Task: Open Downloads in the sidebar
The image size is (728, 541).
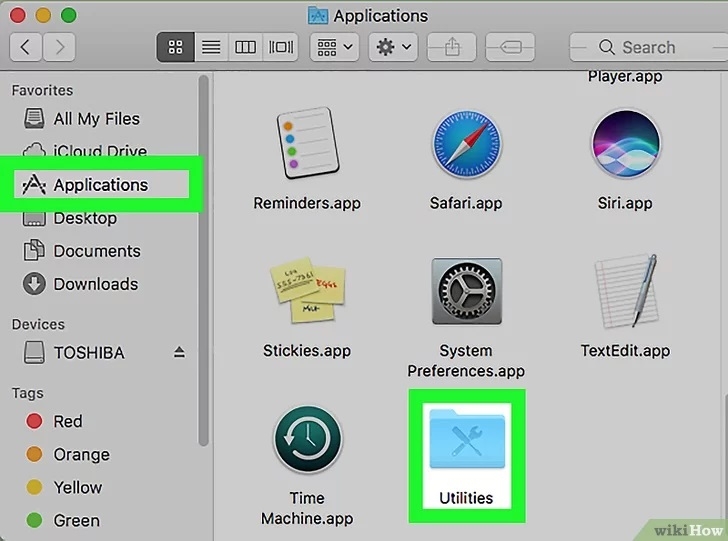Action: [81, 284]
